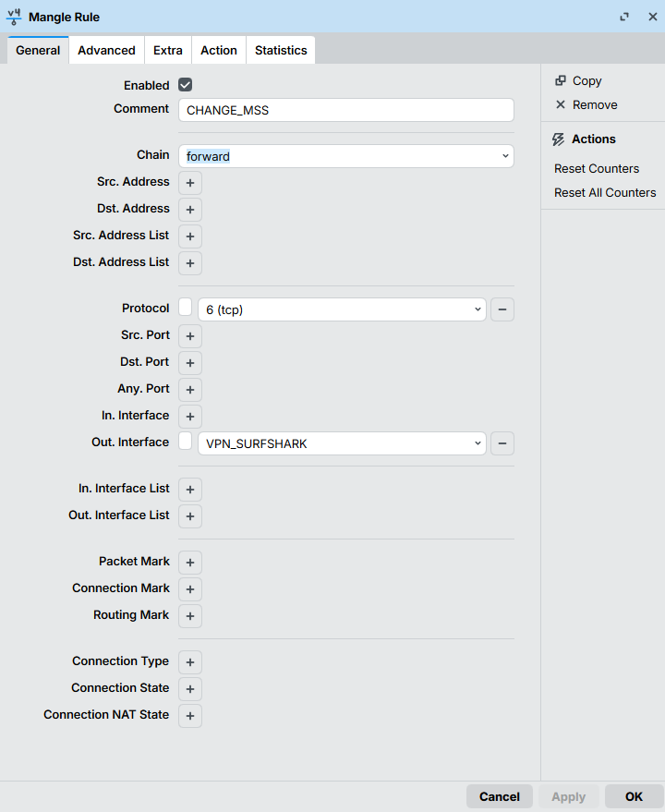Add In. Interface with plus icon

click(190, 417)
